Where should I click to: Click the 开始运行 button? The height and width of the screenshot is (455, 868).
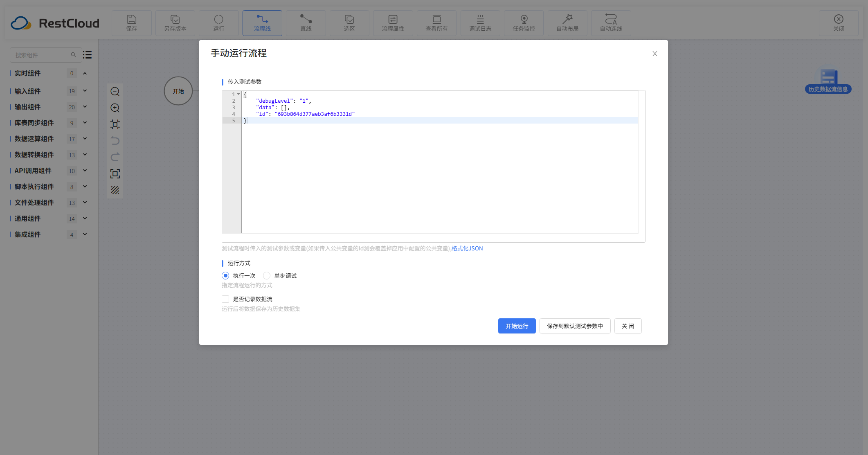pos(517,326)
